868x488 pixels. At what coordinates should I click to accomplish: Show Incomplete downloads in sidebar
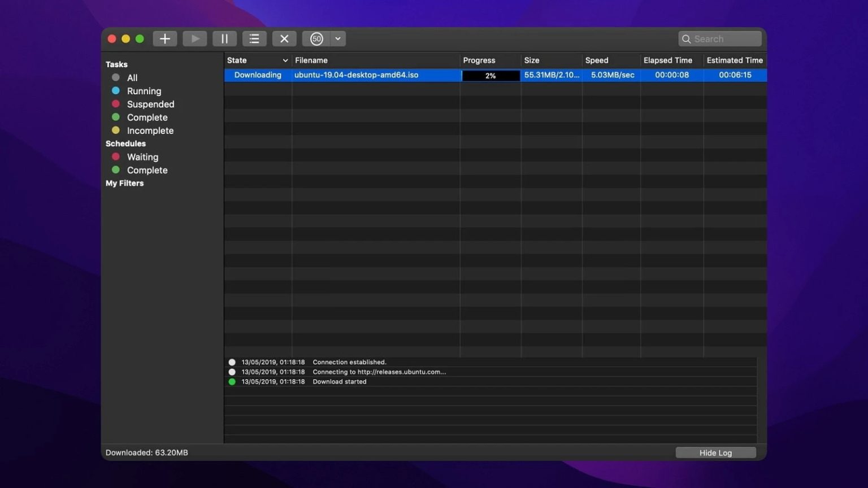(x=150, y=130)
